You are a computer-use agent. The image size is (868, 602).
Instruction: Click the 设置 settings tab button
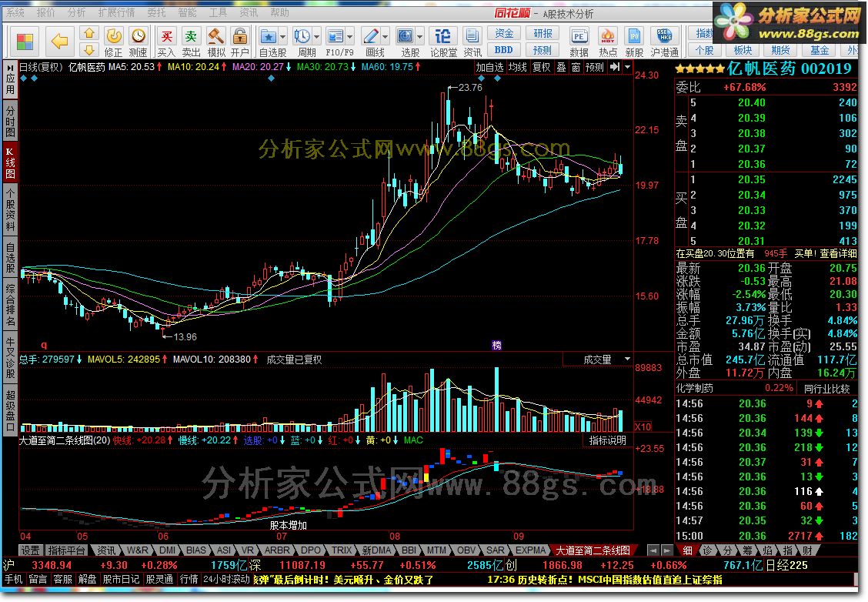(x=31, y=550)
